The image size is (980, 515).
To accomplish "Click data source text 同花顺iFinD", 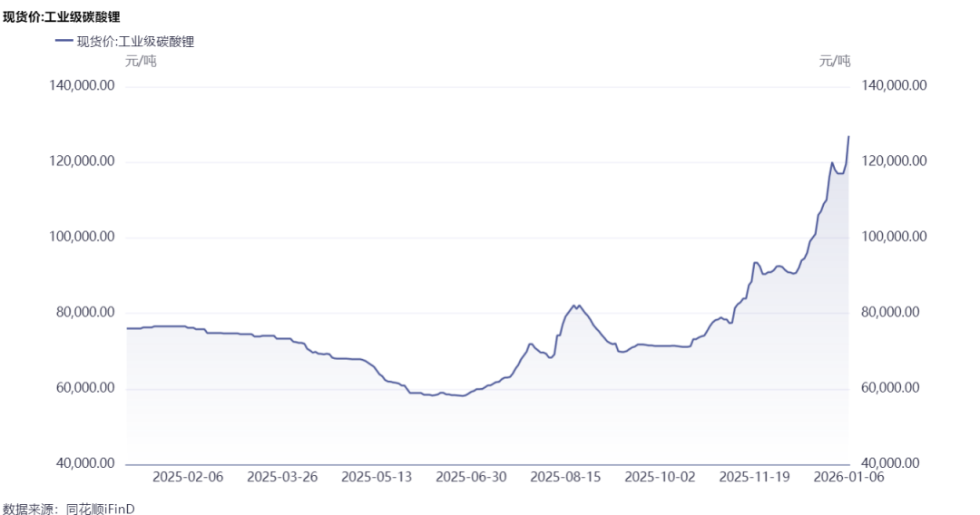I will click(100, 509).
